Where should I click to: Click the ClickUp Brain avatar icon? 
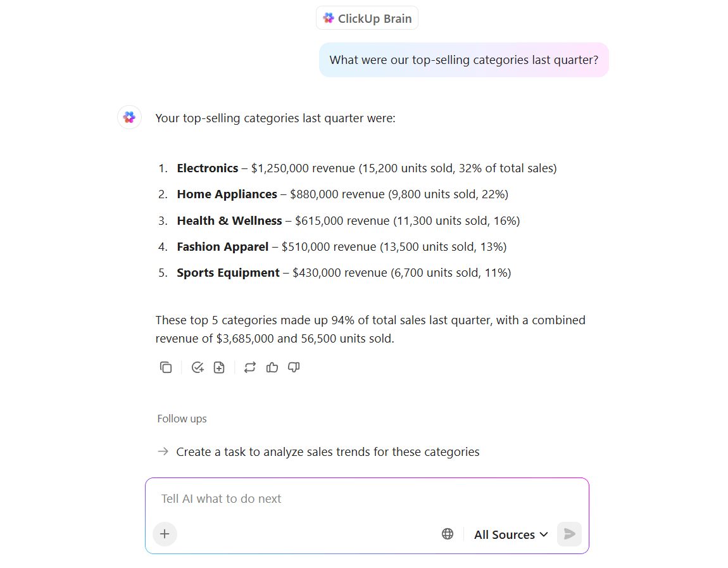(129, 117)
